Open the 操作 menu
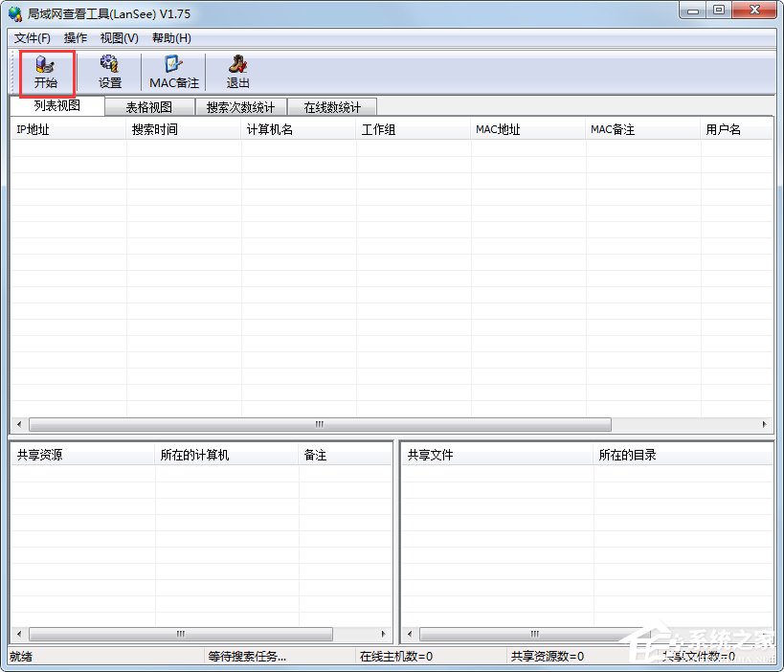The image size is (784, 672). 75,38
